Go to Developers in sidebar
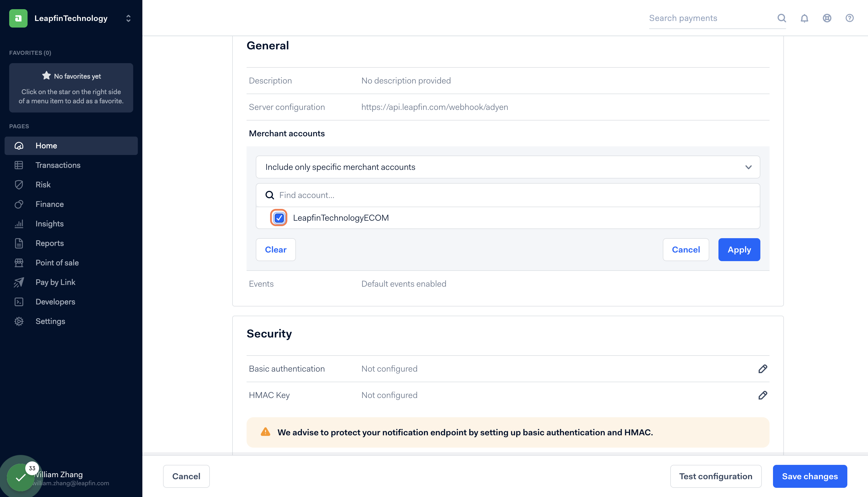868x497 pixels. (x=55, y=302)
